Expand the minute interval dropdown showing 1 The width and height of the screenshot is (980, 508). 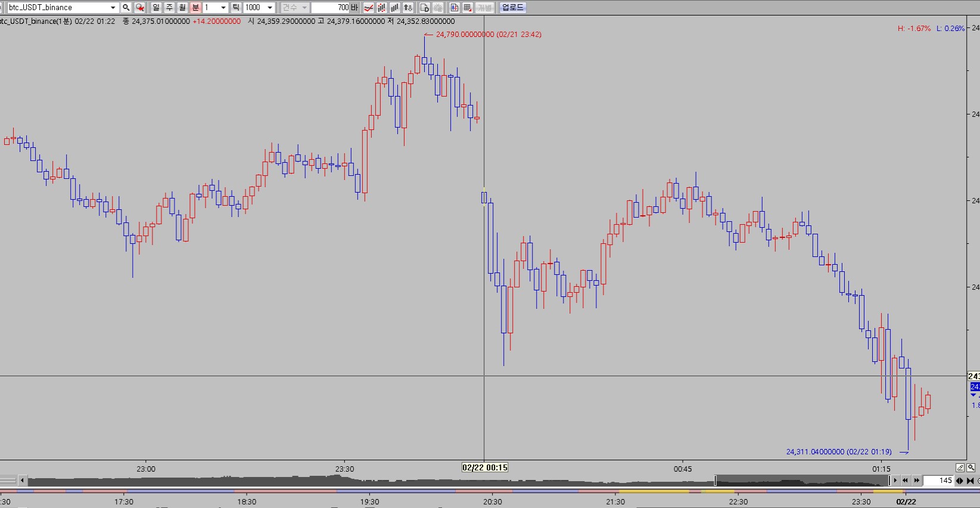click(x=223, y=8)
